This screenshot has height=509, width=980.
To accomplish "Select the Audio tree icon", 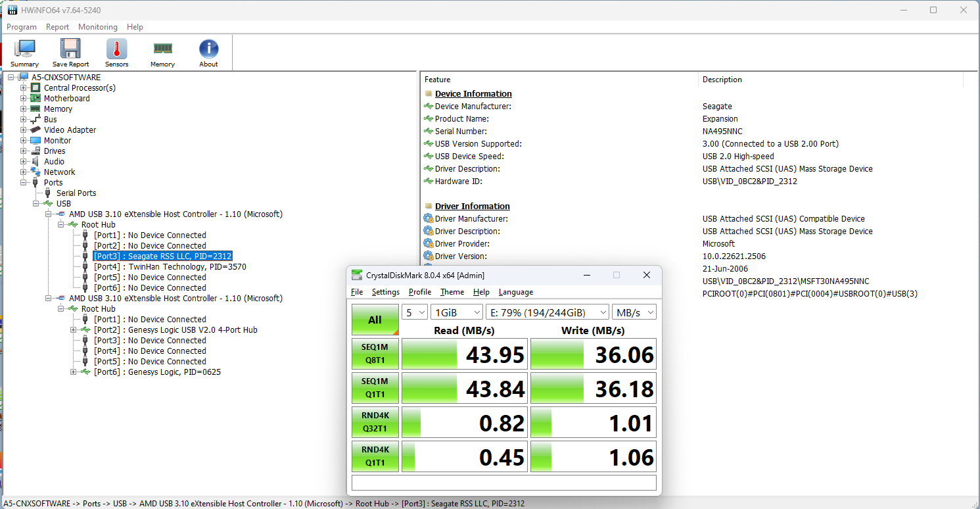I will (x=35, y=161).
